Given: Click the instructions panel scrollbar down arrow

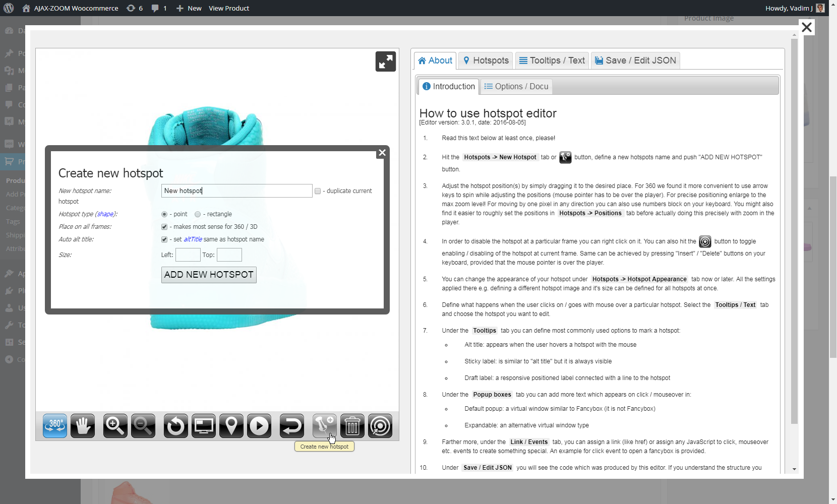Looking at the screenshot, I should point(794,469).
